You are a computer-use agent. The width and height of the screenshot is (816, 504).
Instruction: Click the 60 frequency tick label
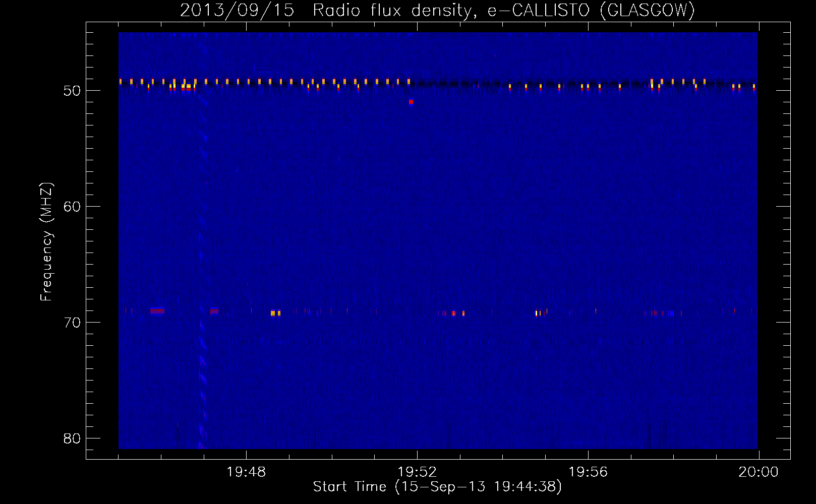pyautogui.click(x=72, y=207)
